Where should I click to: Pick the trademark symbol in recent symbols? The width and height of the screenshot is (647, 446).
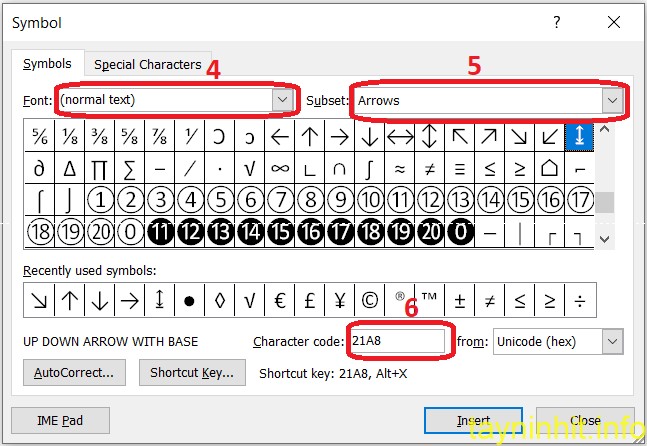pyautogui.click(x=429, y=299)
